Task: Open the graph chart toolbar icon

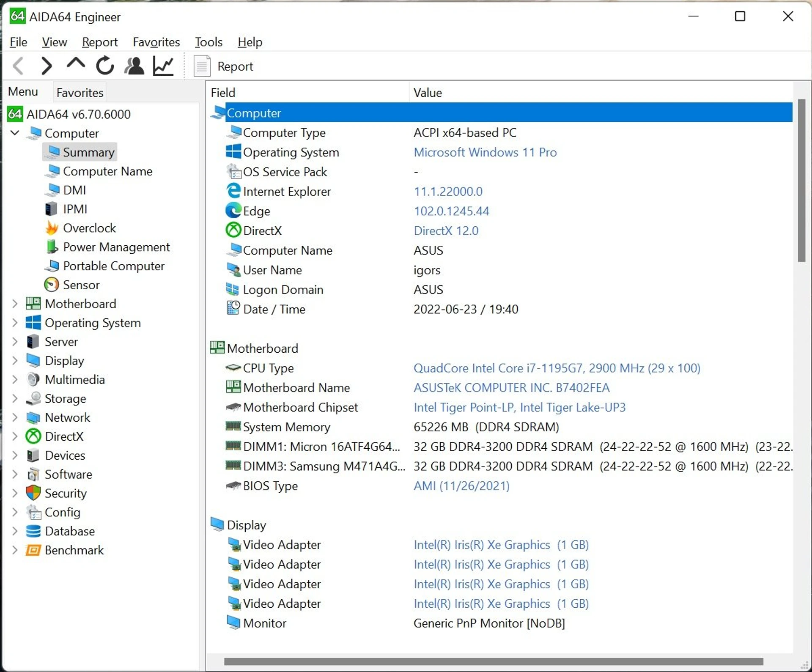Action: [x=163, y=66]
